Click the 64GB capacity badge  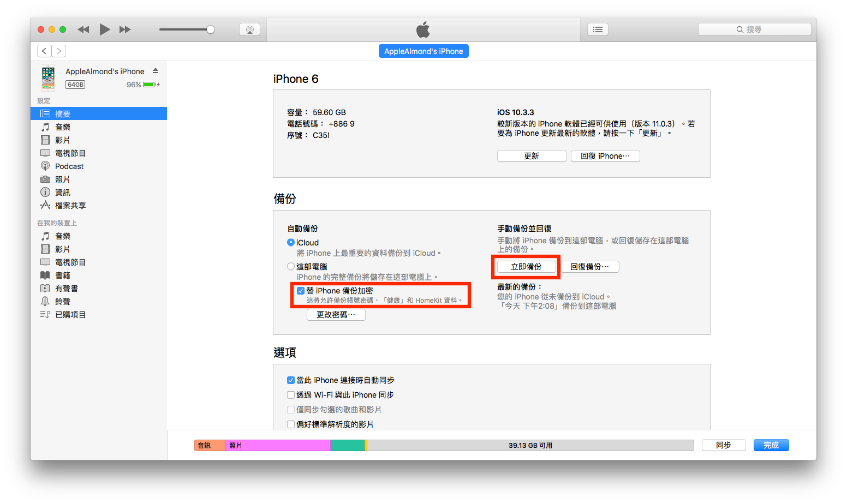tap(75, 85)
